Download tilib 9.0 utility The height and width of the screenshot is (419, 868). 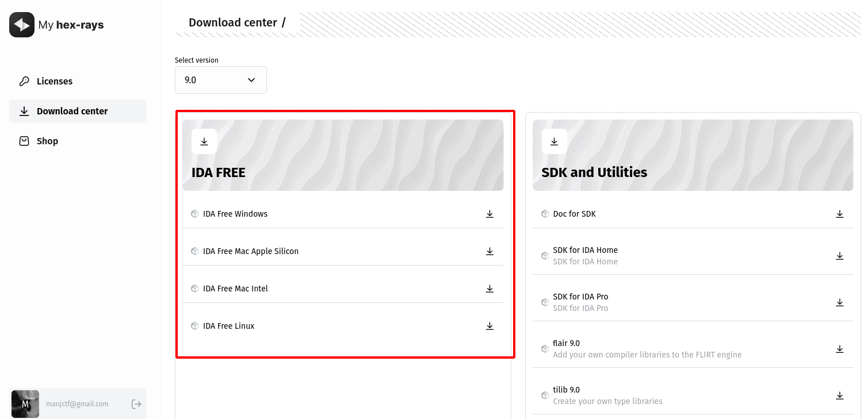tap(839, 395)
